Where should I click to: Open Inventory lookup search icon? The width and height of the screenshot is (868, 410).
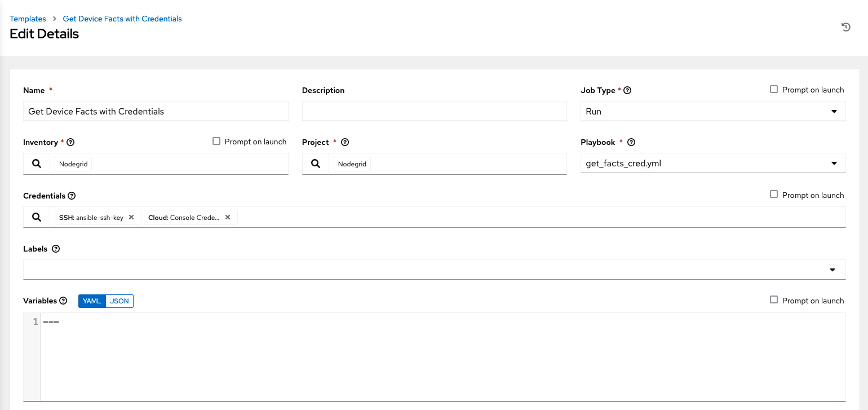tap(37, 164)
